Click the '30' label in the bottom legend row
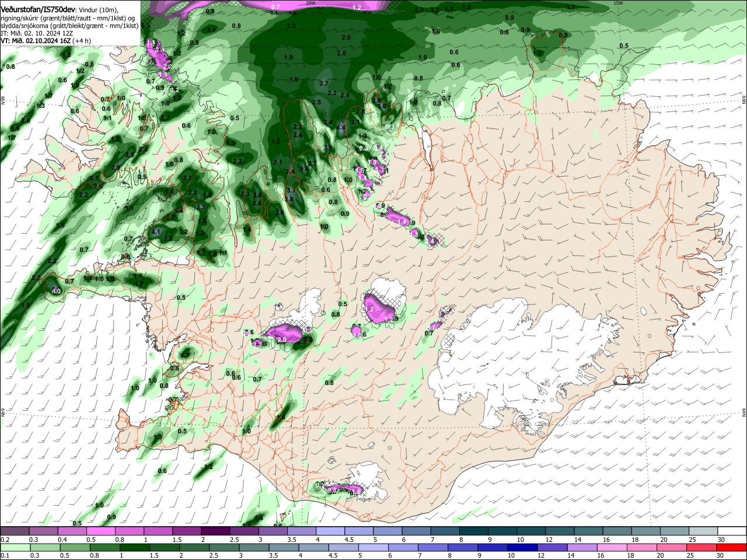This screenshot has width=747, height=560. click(x=721, y=556)
